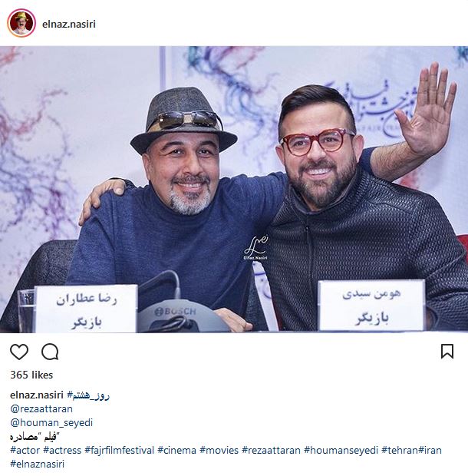This screenshot has height=476, width=468.
Task: Open the @rezaattaran mention
Action: (41, 409)
